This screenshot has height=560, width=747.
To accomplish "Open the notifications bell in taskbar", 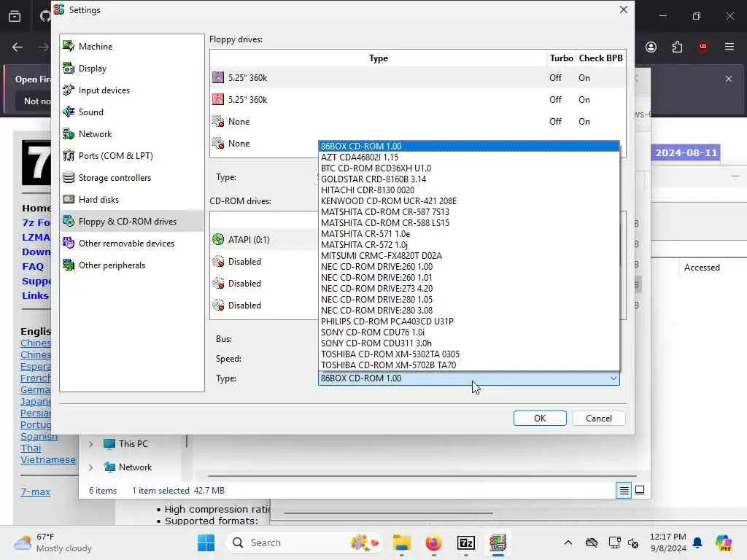I will (x=697, y=542).
